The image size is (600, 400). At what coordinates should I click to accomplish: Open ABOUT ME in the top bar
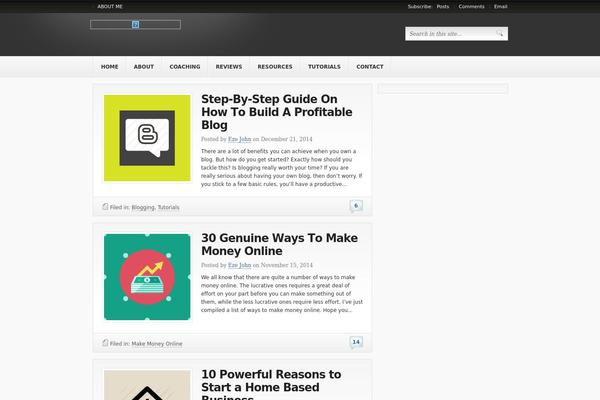point(110,7)
